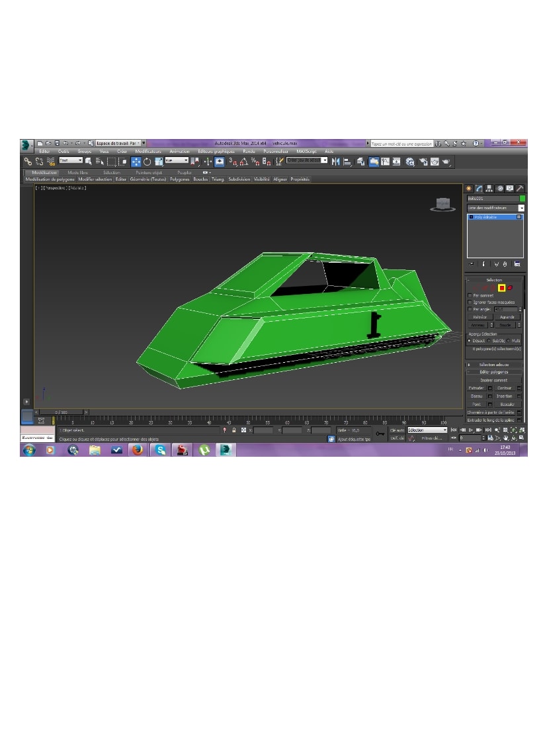Viewport: 547px width, 756px height.
Task: Enable Ignorer faces masquées checkbox
Action: (470, 303)
